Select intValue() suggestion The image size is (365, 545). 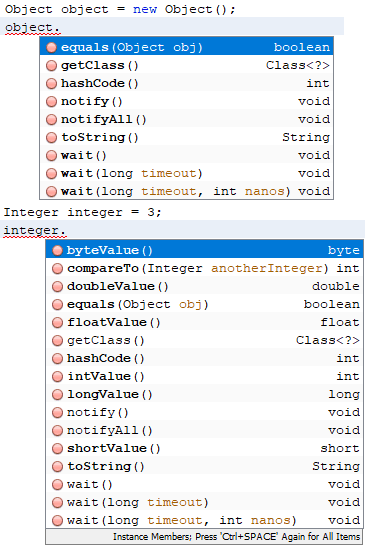204,376
